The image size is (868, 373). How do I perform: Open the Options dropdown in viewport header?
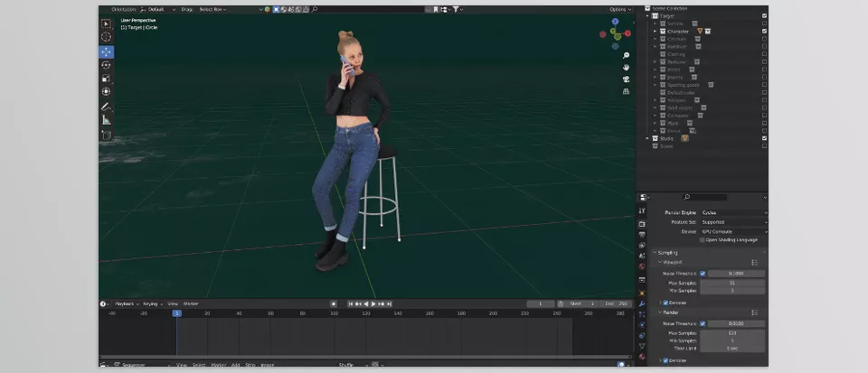[x=620, y=9]
